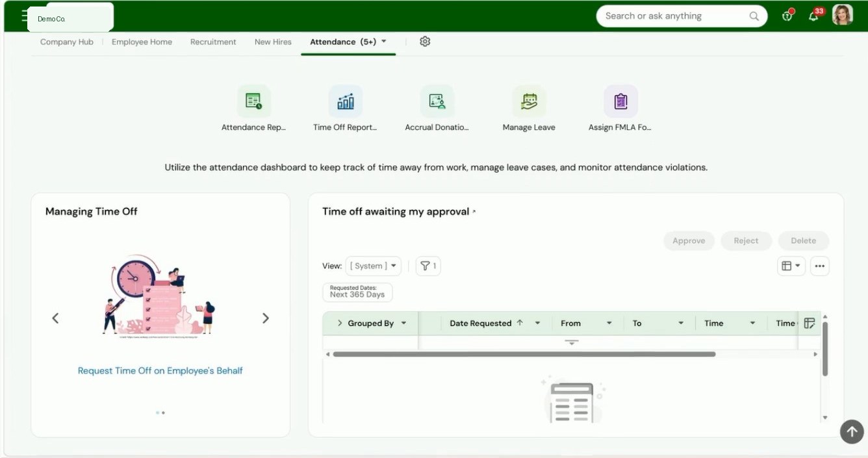The height and width of the screenshot is (458, 868).
Task: Switch to the New Hires tab
Action: (273, 42)
